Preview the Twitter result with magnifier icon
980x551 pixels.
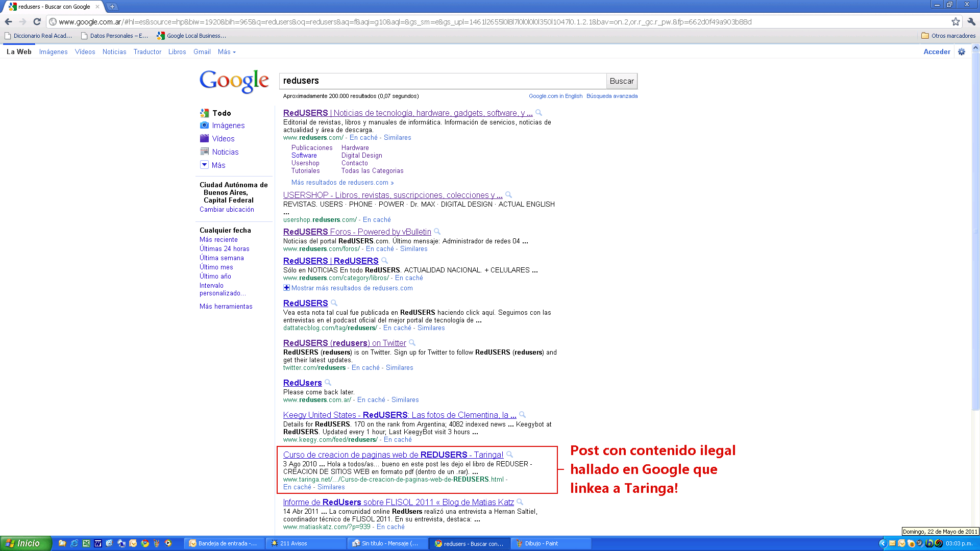(x=412, y=343)
